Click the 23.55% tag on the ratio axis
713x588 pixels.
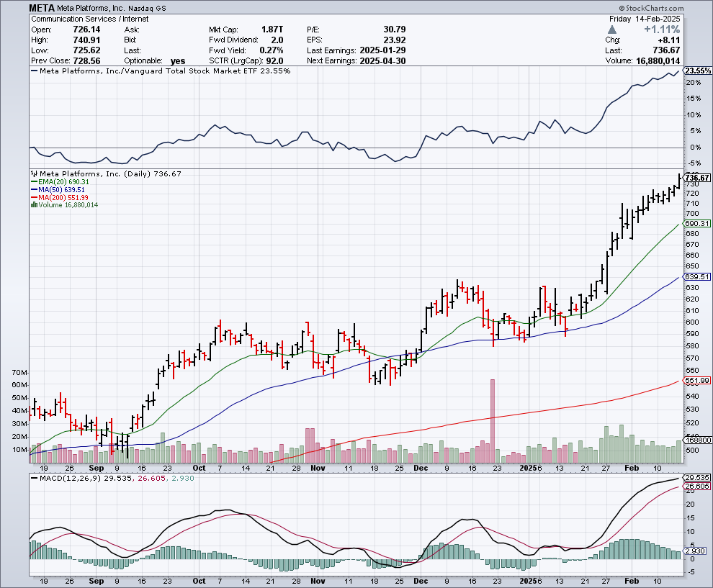(698, 71)
